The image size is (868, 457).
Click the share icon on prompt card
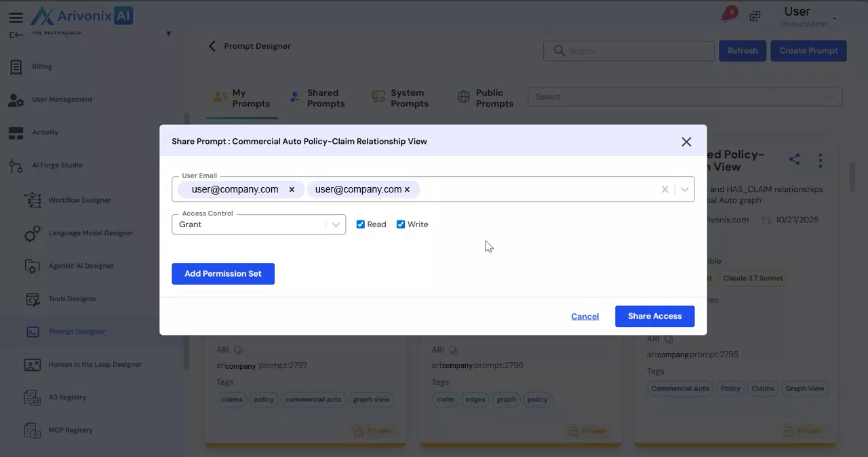(794, 159)
